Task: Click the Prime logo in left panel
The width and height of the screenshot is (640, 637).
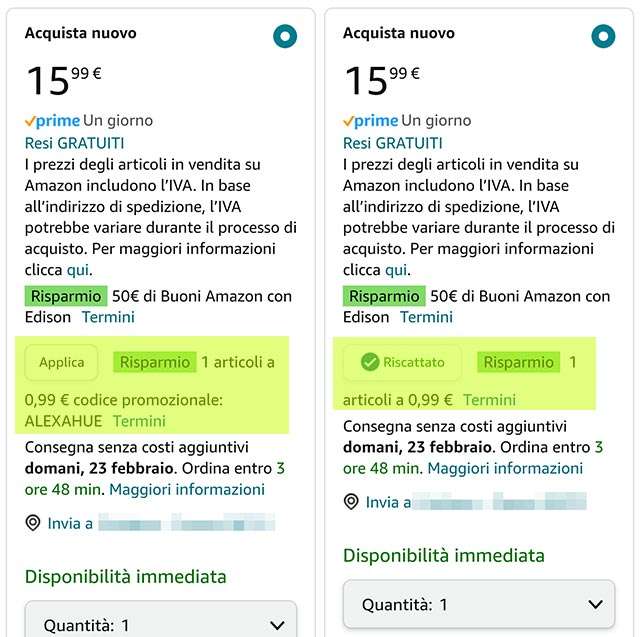Action: [x=52, y=121]
